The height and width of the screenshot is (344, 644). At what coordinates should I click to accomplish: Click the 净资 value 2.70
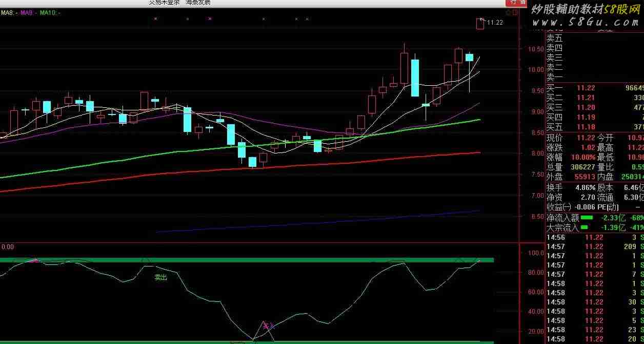[x=588, y=197]
